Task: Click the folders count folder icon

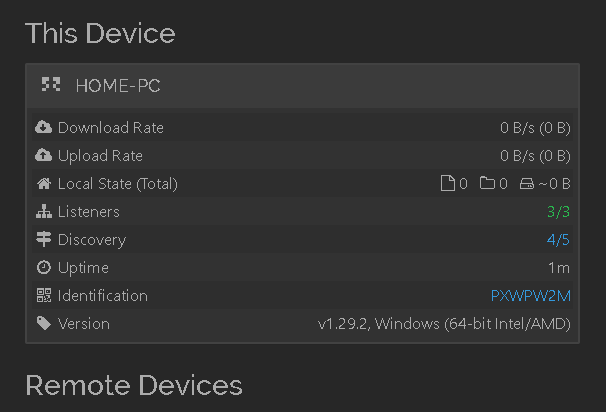Action: (487, 183)
